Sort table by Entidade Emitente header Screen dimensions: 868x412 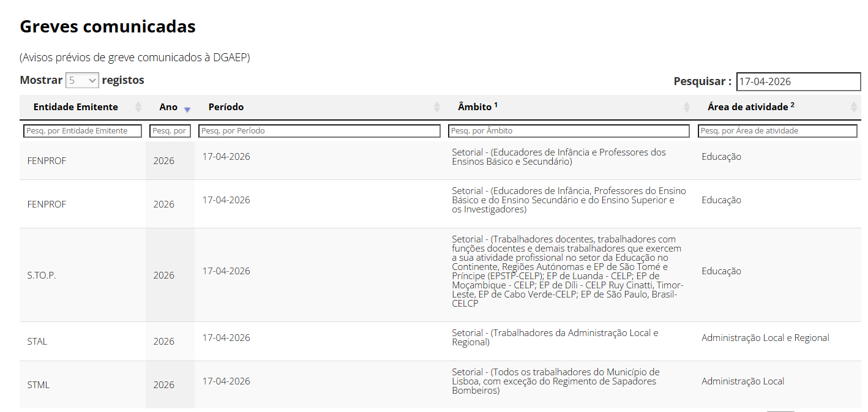click(x=75, y=107)
